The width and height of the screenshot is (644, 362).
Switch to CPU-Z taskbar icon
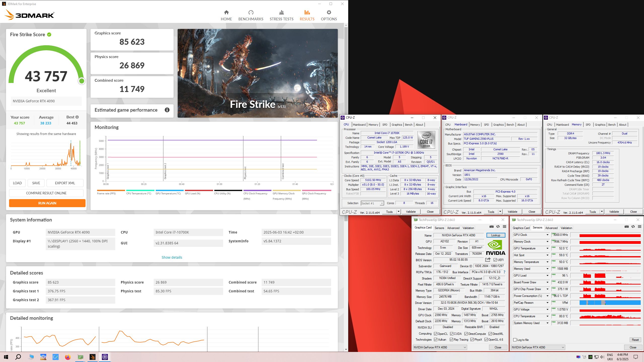pyautogui.click(x=105, y=357)
